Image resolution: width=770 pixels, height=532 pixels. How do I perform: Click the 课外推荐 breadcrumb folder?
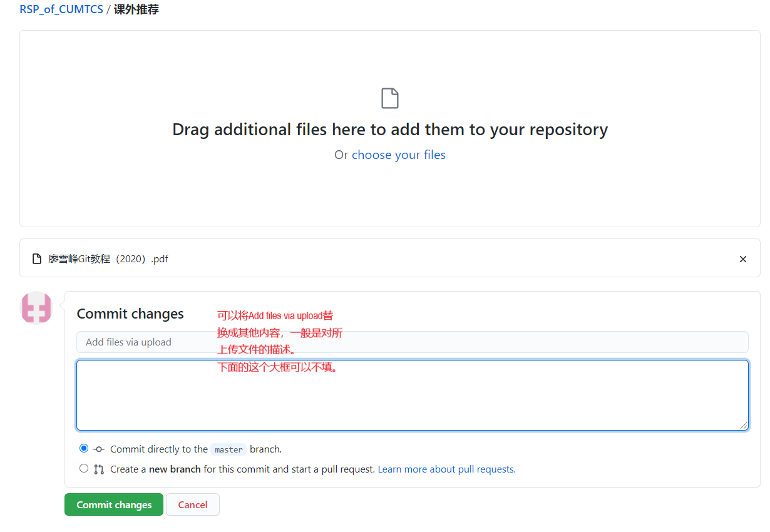tap(136, 10)
